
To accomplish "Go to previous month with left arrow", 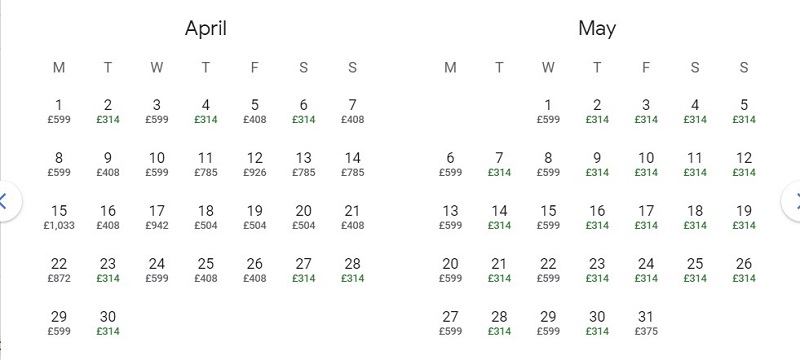I will [6, 201].
